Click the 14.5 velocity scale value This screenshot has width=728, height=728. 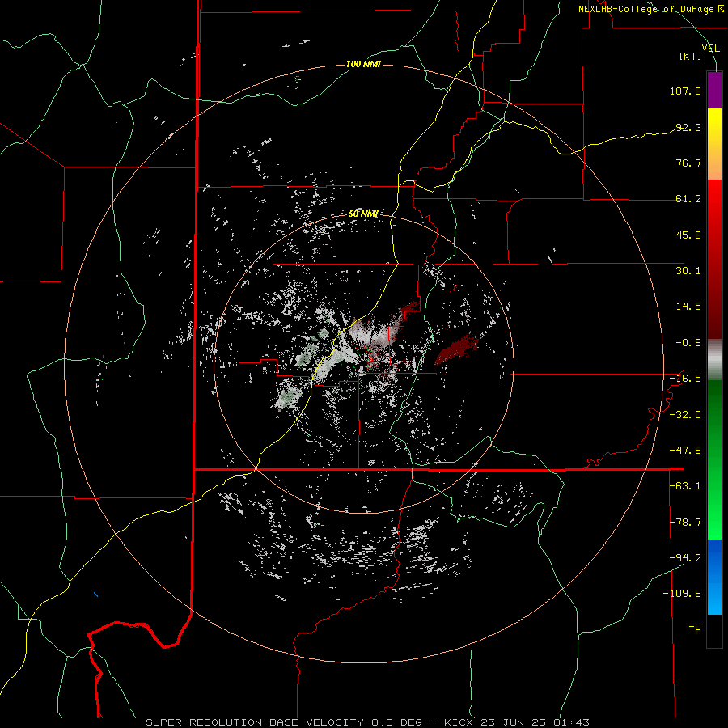688,307
